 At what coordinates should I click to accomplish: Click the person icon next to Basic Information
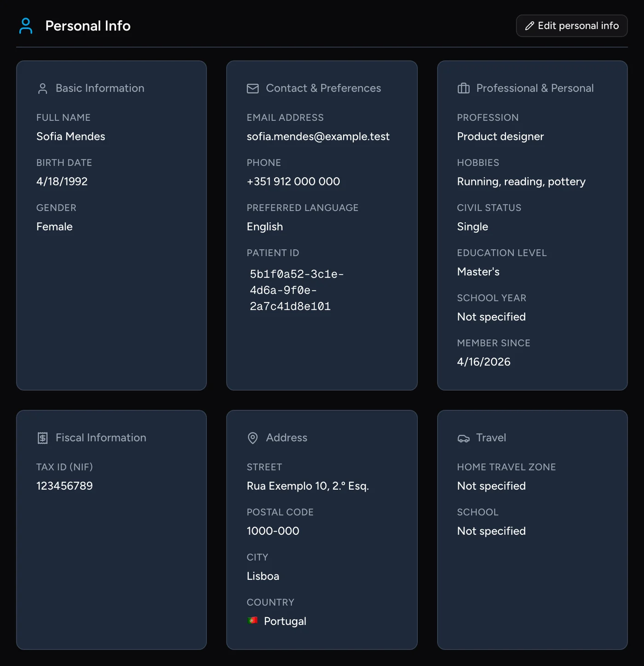click(x=43, y=88)
